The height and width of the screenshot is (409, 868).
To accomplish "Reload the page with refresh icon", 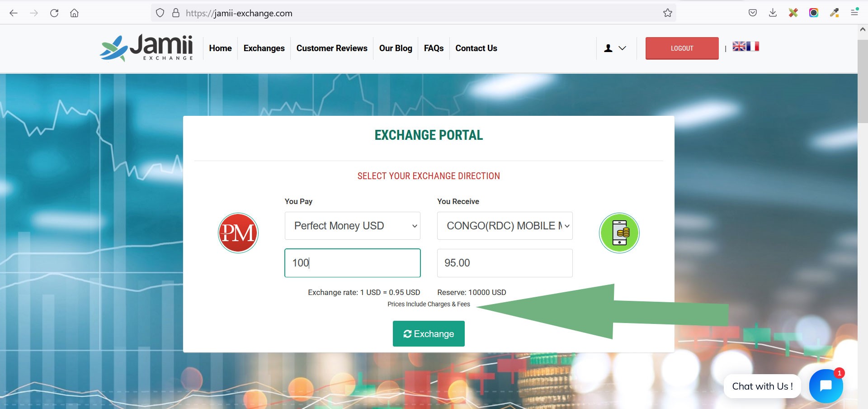I will 54,13.
